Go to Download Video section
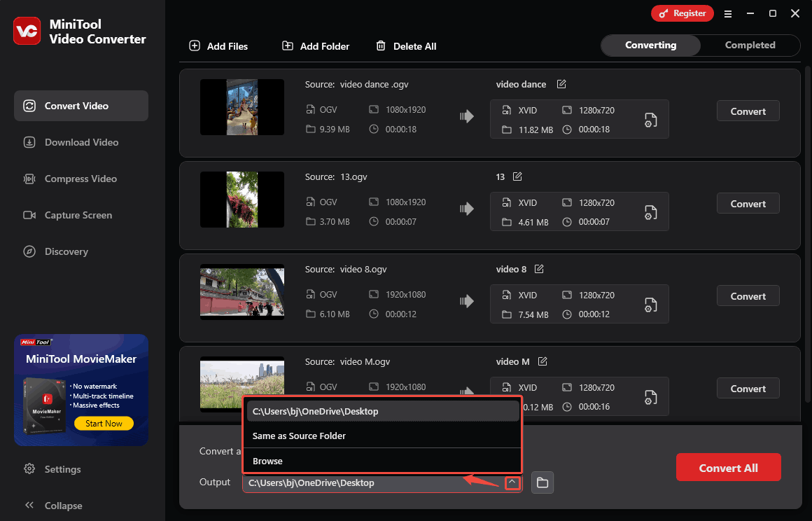 coord(81,142)
